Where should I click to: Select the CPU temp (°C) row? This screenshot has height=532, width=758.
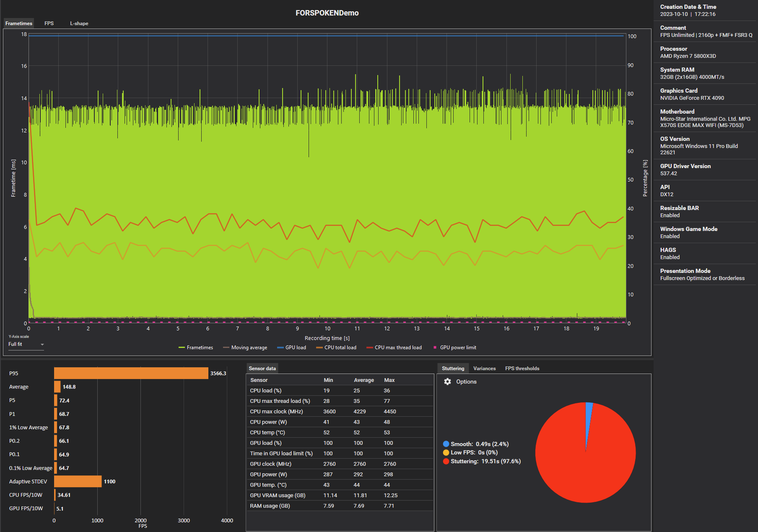[x=340, y=432]
